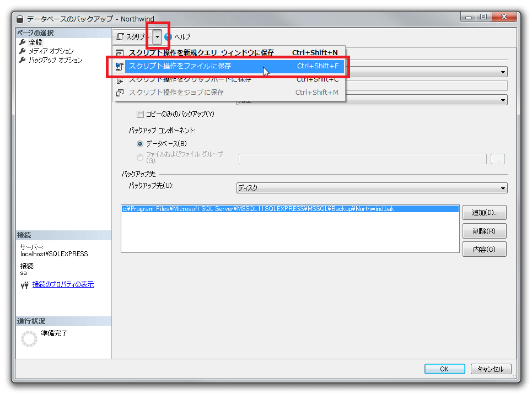This screenshot has height=394, width=532.
Task: Click the save-to-job menu item icon
Action: point(120,93)
